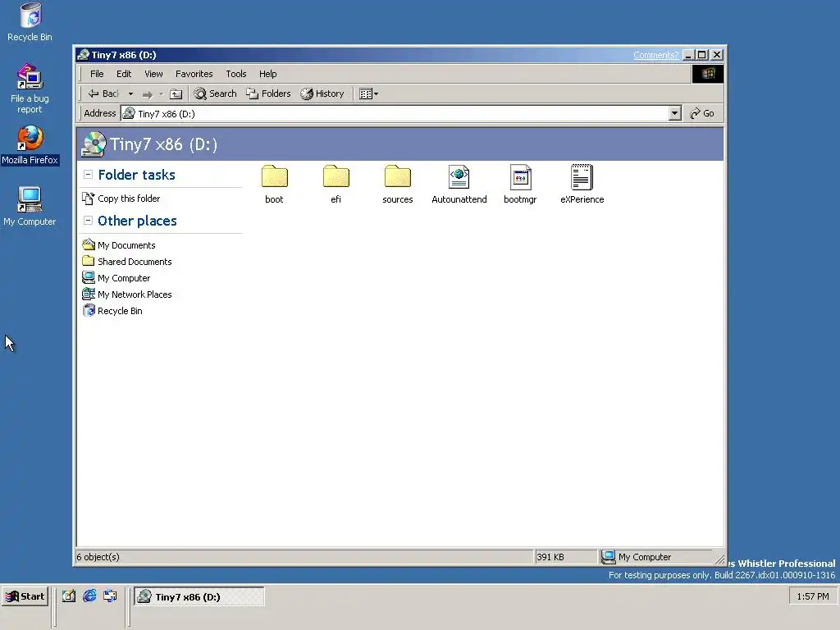Select the efi folder icon
The height and width of the screenshot is (630, 840).
coord(336,177)
